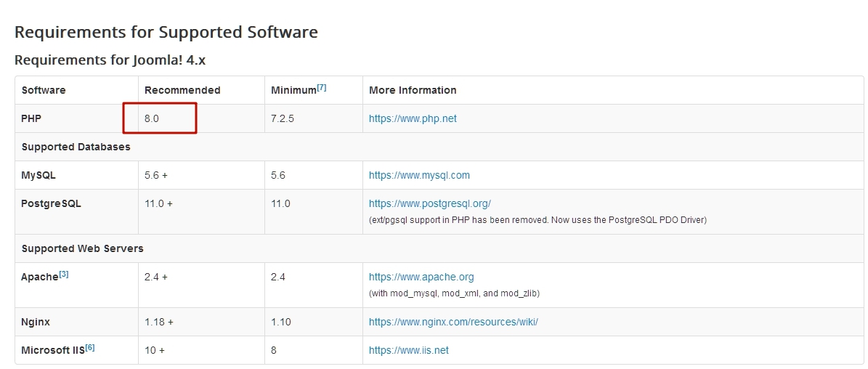Select the Recommended column header
Viewport: 868px width, 369px height.
coord(182,90)
